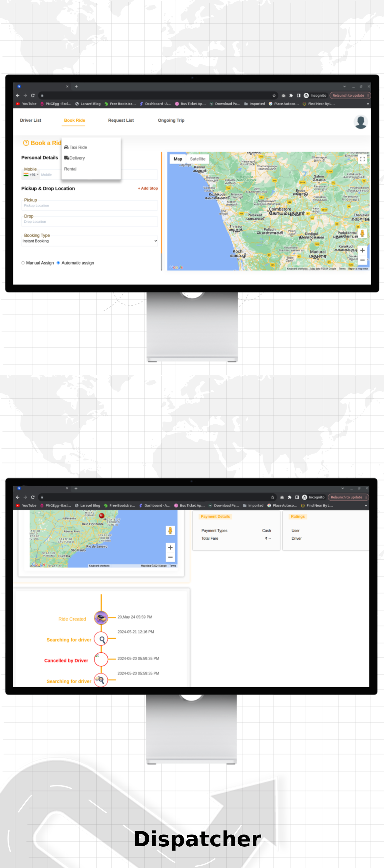
Task: Zoom in on the Coimbatore map
Action: 362,250
